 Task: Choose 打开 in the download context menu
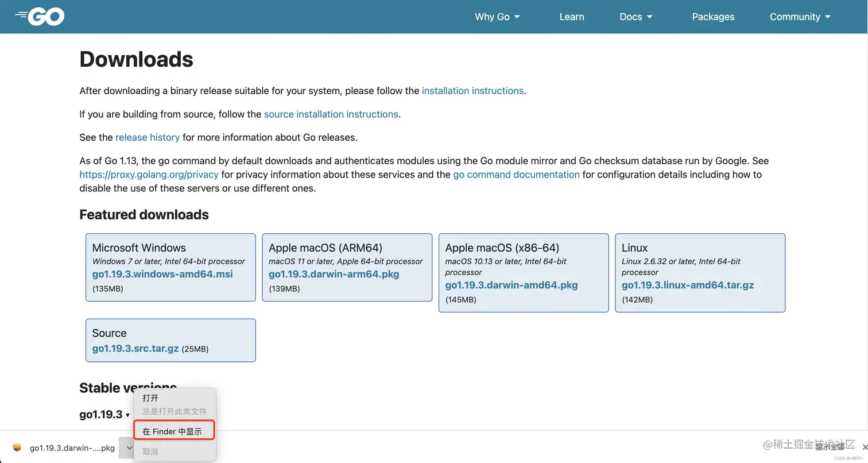click(x=150, y=398)
